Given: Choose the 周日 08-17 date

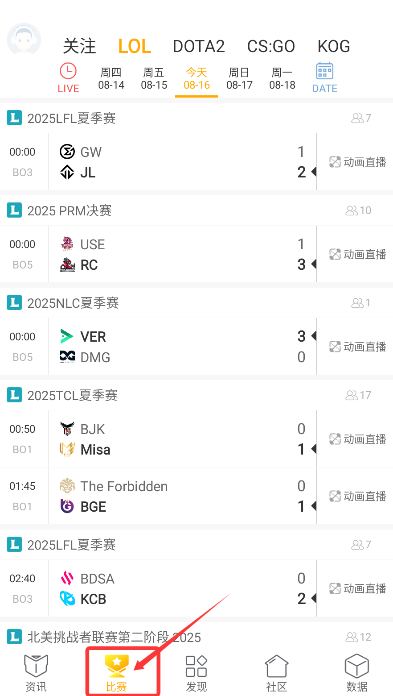Looking at the screenshot, I should 239,79.
